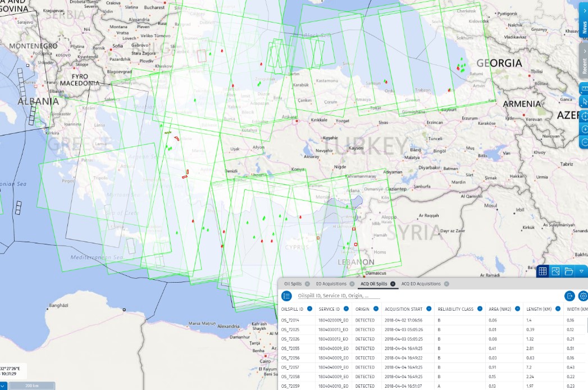
Task: Close the ACQ Oil Spills tab
Action: [x=393, y=284]
